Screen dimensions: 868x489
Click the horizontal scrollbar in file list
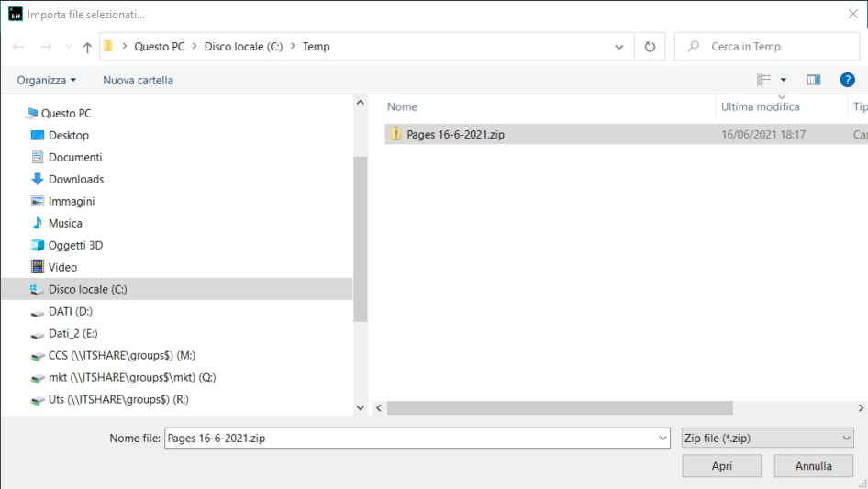560,407
